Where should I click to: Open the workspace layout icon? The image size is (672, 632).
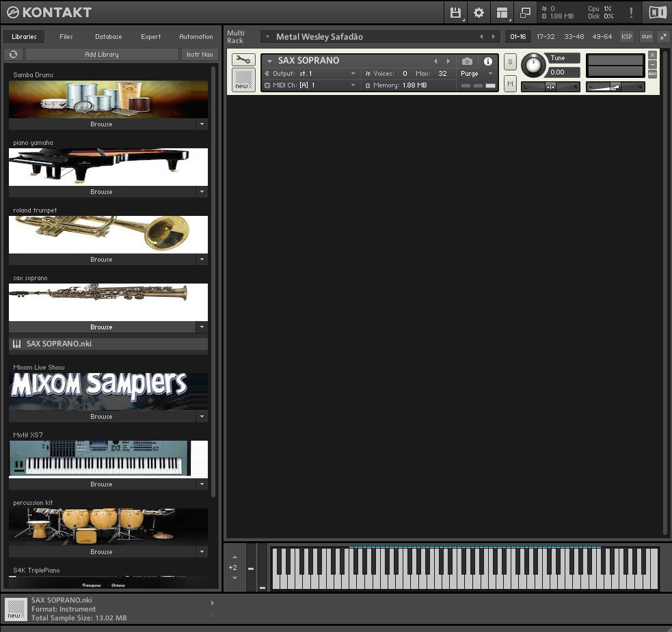[x=502, y=12]
